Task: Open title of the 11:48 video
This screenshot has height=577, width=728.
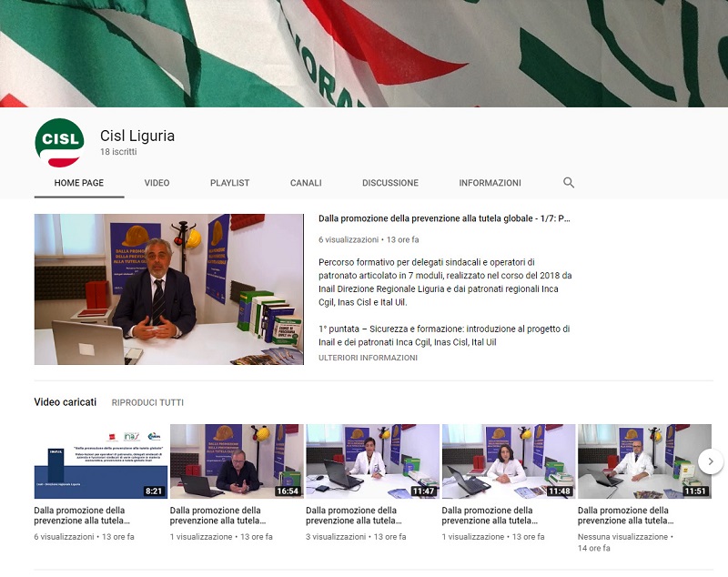Action: point(490,515)
